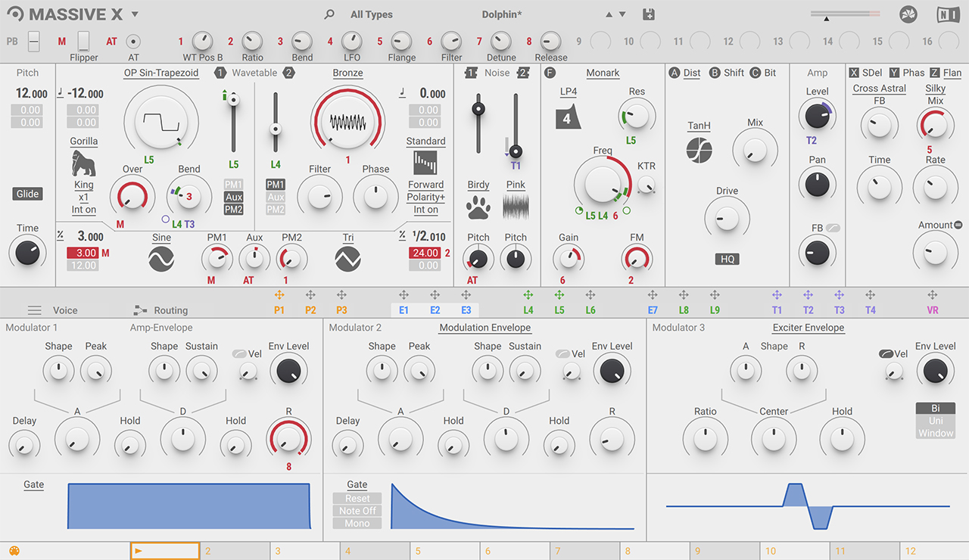This screenshot has height=560, width=969.
Task: Save preset with the floppy disk icon
Action: coord(648,14)
